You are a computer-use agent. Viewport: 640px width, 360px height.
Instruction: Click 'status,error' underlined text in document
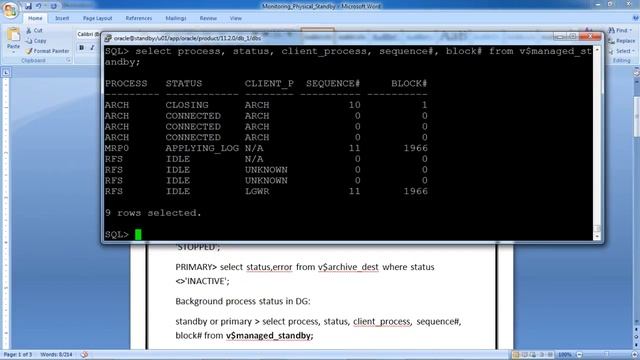269,267
